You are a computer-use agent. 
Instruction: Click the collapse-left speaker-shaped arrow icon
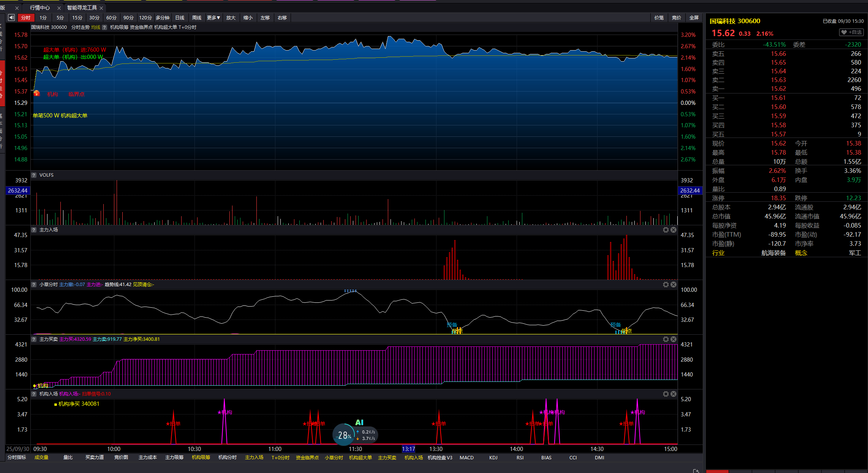[x=11, y=17]
